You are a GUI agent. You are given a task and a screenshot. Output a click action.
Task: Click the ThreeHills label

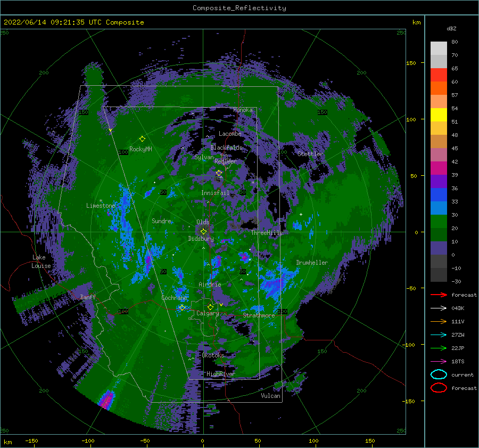[267, 233]
